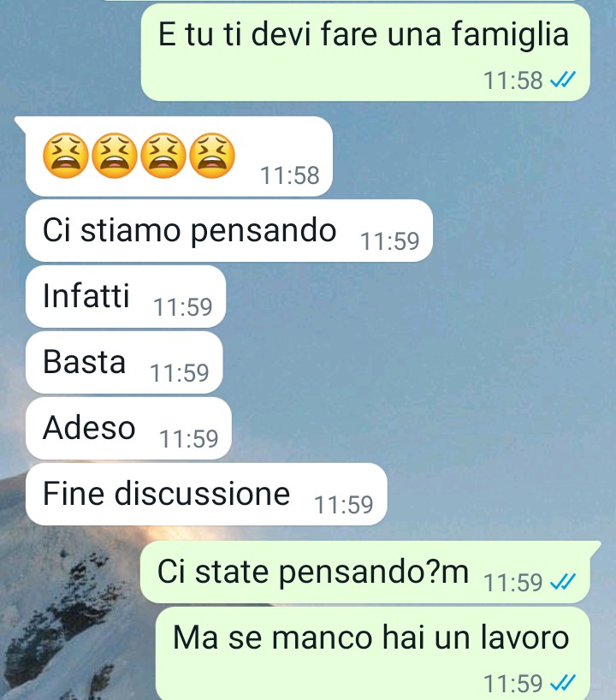Select the 'Adeso' message bubble

click(128, 428)
